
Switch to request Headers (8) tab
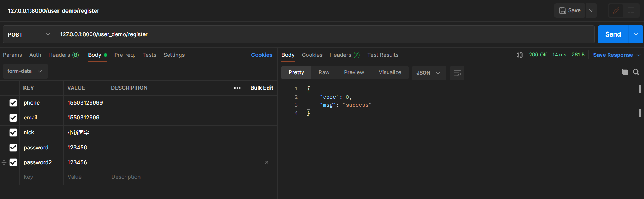tap(64, 55)
